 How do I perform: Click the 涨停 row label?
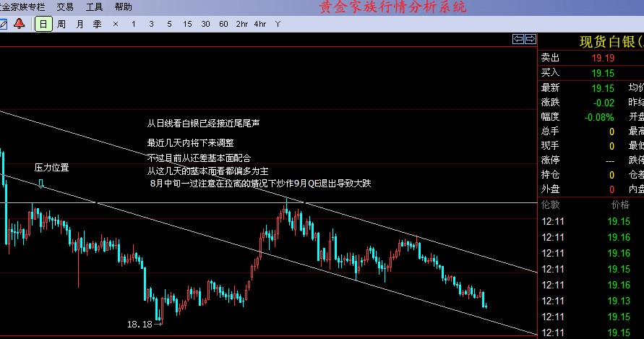(x=550, y=160)
